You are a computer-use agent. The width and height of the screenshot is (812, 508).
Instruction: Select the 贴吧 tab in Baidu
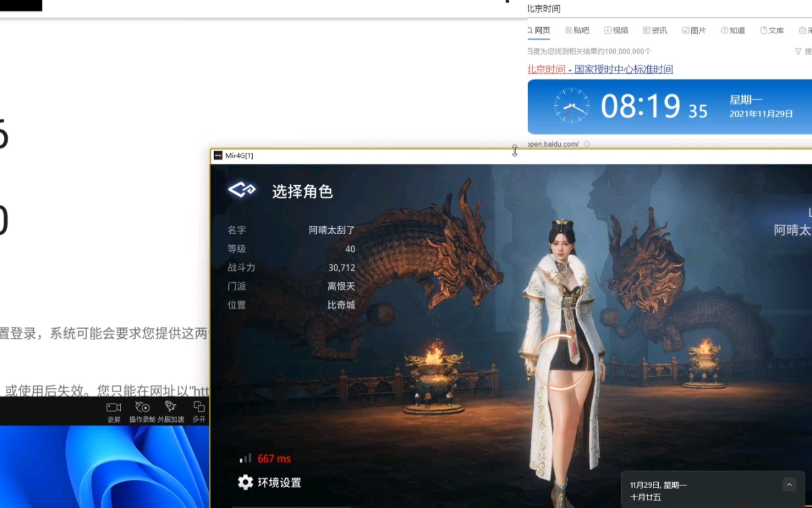pos(577,30)
